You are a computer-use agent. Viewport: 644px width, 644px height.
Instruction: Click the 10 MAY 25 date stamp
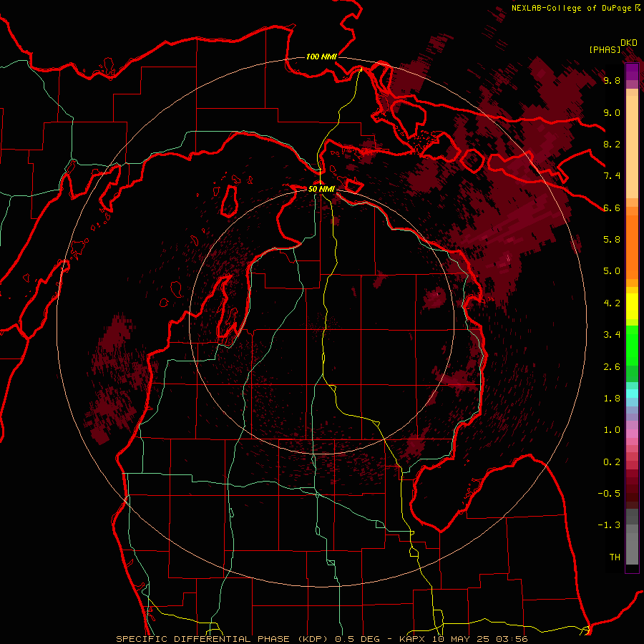click(x=462, y=639)
